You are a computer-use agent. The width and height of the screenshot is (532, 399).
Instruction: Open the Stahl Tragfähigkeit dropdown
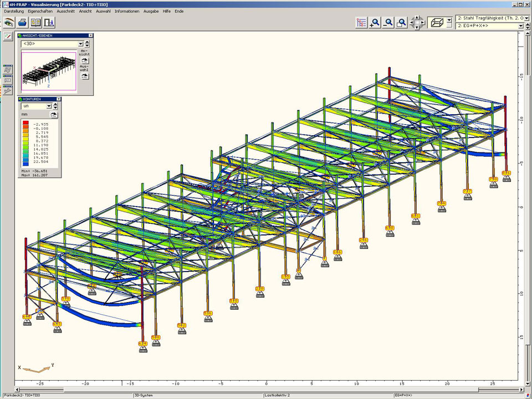point(526,18)
